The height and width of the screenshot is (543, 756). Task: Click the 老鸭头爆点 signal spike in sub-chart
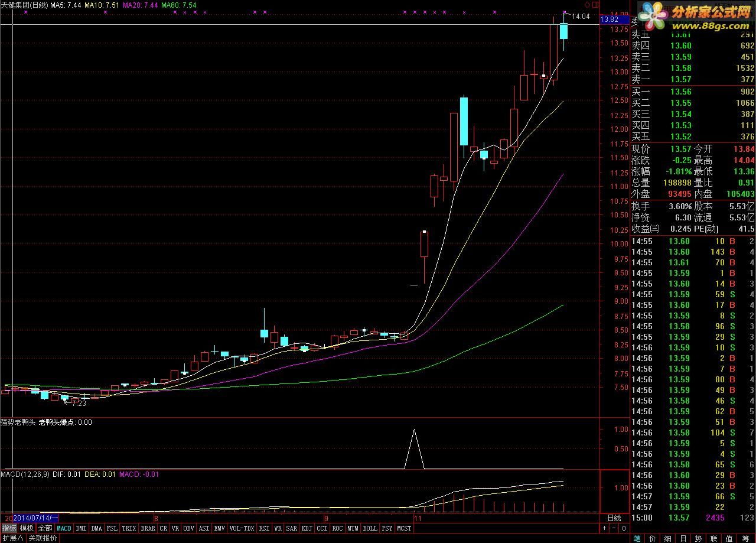coord(414,449)
